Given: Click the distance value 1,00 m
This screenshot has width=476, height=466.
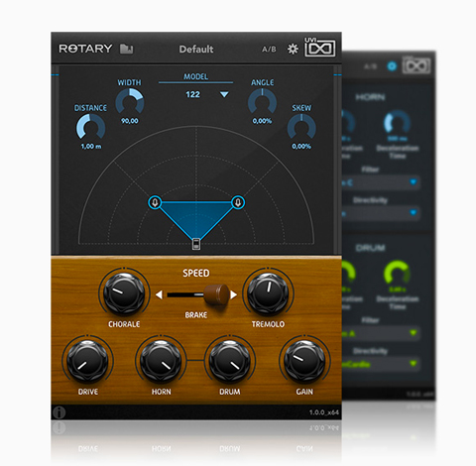Looking at the screenshot, I should coord(91,146).
